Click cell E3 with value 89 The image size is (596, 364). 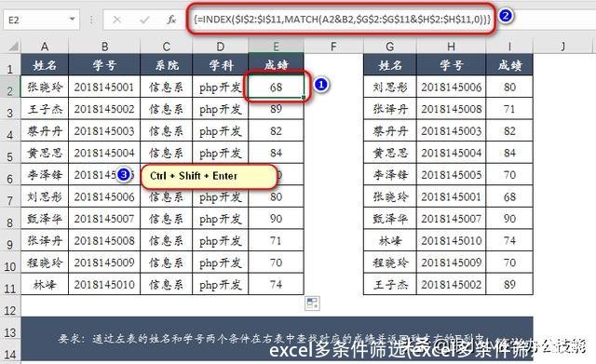[276, 109]
